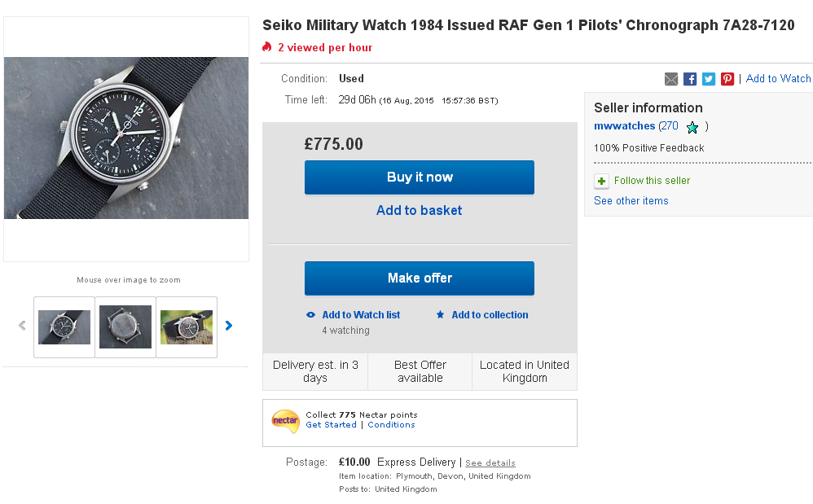The width and height of the screenshot is (813, 504).
Task: Open postage See details link
Action: click(490, 463)
